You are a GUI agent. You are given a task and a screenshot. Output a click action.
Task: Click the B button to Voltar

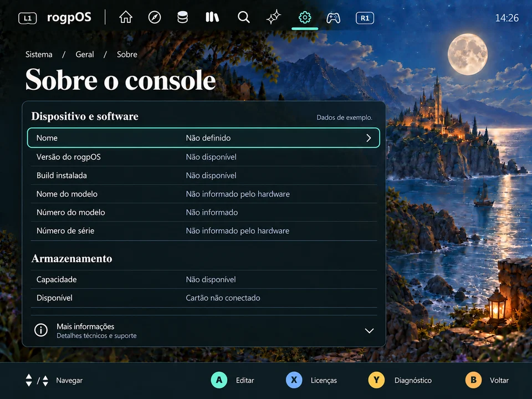click(x=473, y=380)
